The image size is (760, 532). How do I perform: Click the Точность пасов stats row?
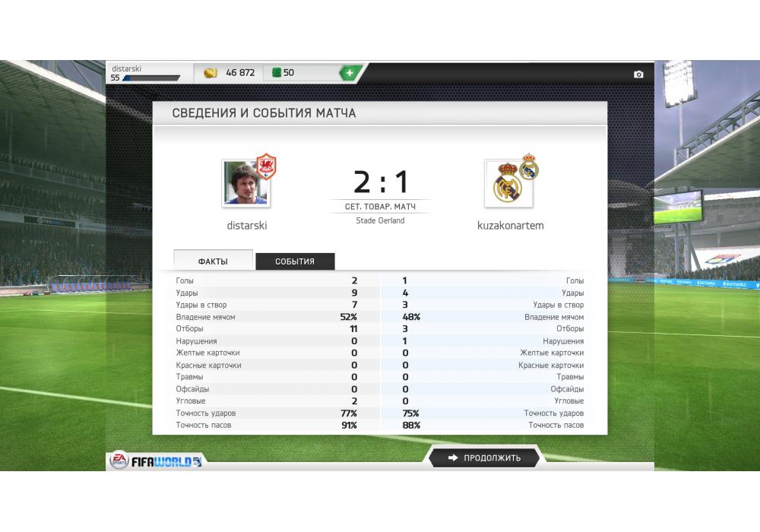click(x=379, y=425)
